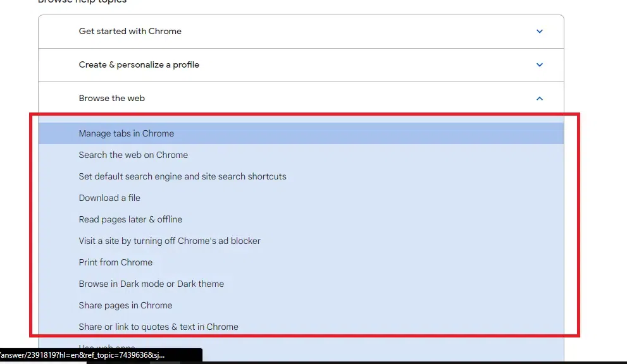Screen dimensions: 627x364
Task: Select Browse in Dark mode or Dark theme
Action: (151, 284)
